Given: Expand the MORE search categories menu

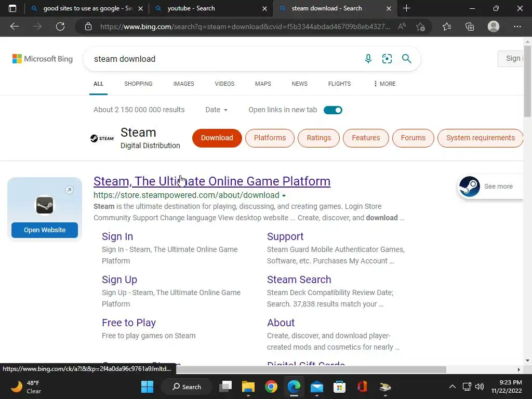Looking at the screenshot, I should point(384,84).
